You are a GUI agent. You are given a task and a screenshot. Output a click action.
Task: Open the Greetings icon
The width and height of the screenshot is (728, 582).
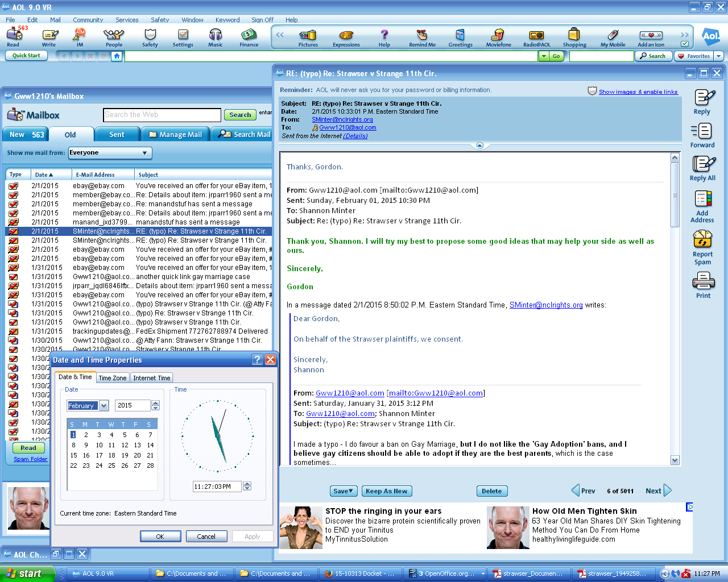tap(461, 38)
